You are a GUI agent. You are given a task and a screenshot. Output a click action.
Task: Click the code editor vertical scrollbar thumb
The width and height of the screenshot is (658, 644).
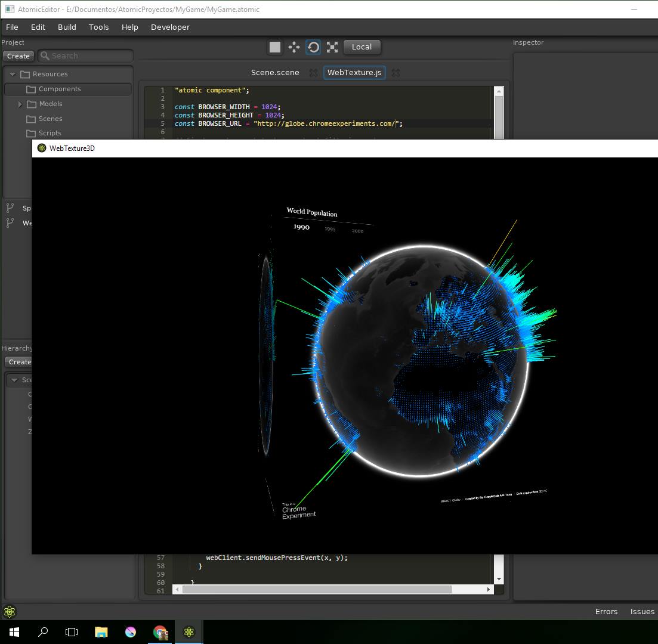pos(499,117)
